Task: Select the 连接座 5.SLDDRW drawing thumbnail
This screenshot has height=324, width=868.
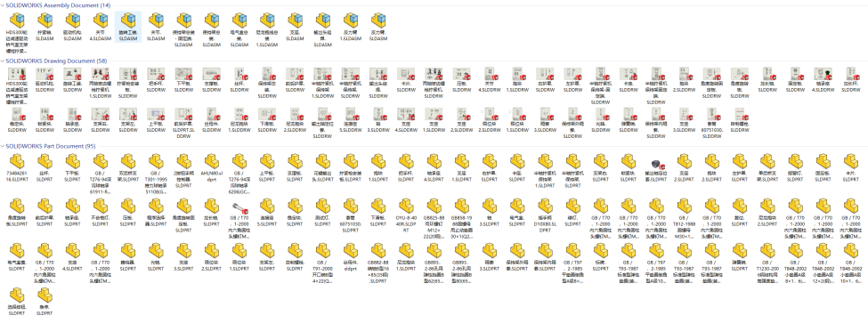Action: pyautogui.click(x=350, y=115)
